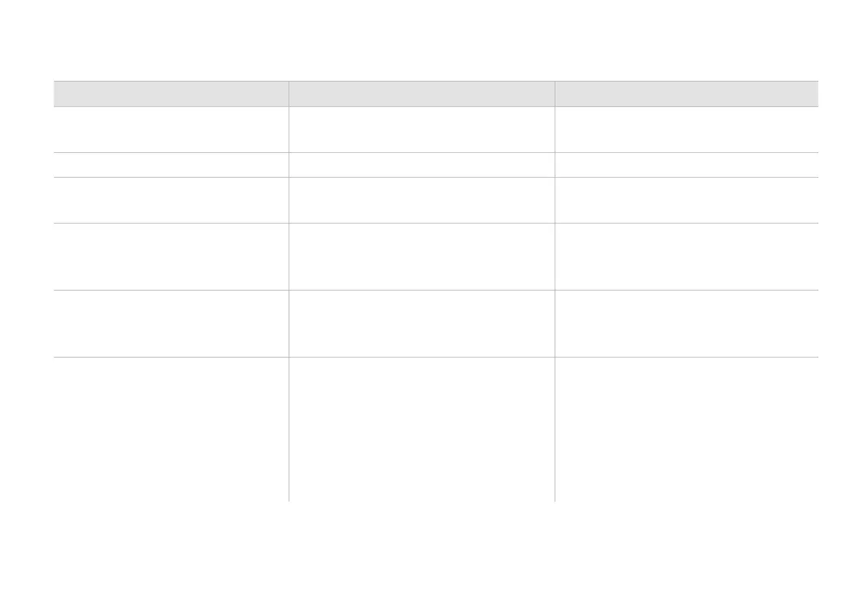Select first column cell in fifth body row
Image resolution: width=868 pixels, height=611 pixels.
[x=171, y=323]
